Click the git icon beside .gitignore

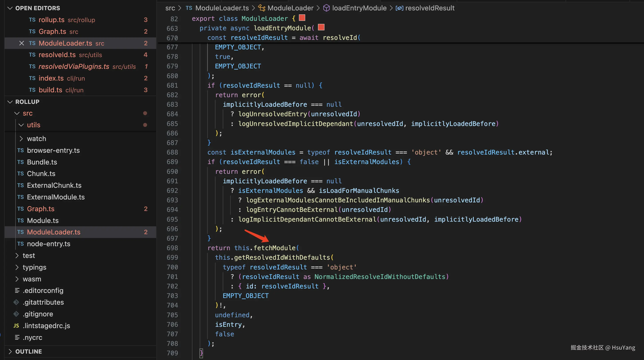click(16, 314)
